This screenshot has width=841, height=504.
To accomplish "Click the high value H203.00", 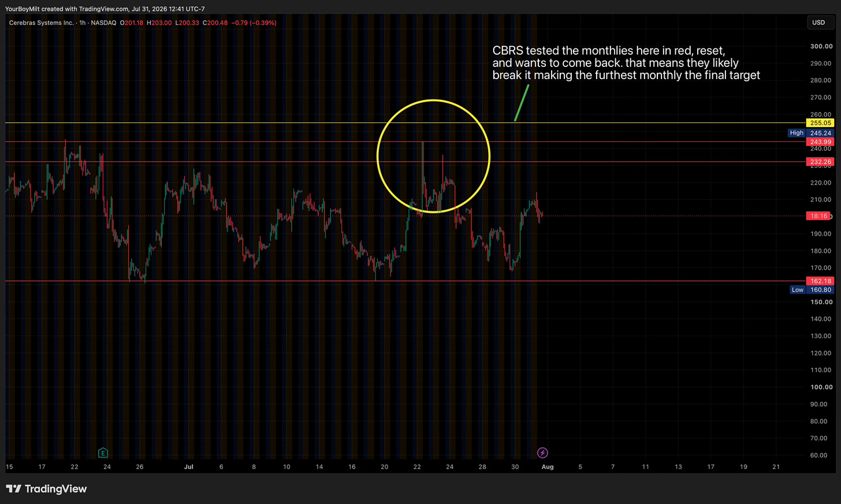I will click(x=159, y=23).
